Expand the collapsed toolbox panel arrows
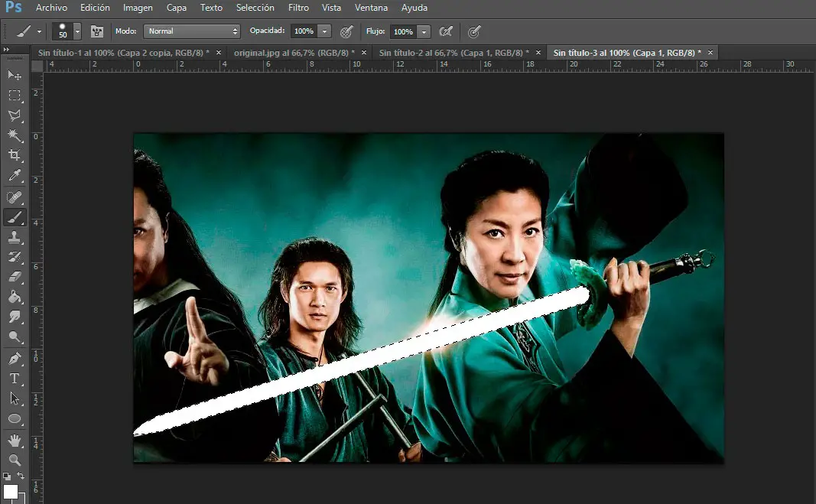Image resolution: width=816 pixels, height=504 pixels. [x=6, y=50]
